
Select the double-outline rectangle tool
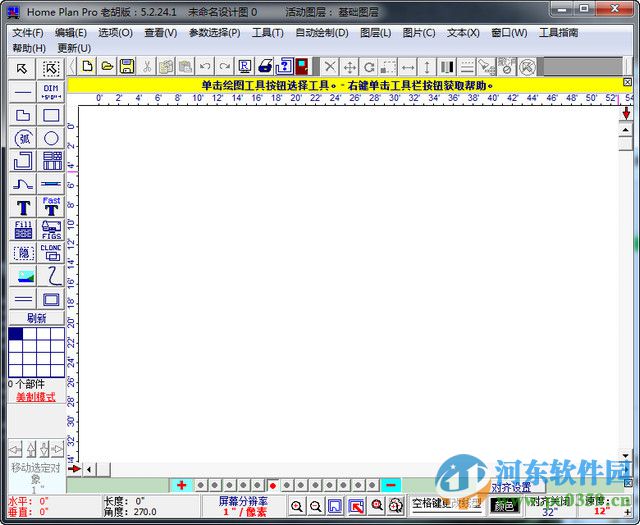[x=51, y=299]
